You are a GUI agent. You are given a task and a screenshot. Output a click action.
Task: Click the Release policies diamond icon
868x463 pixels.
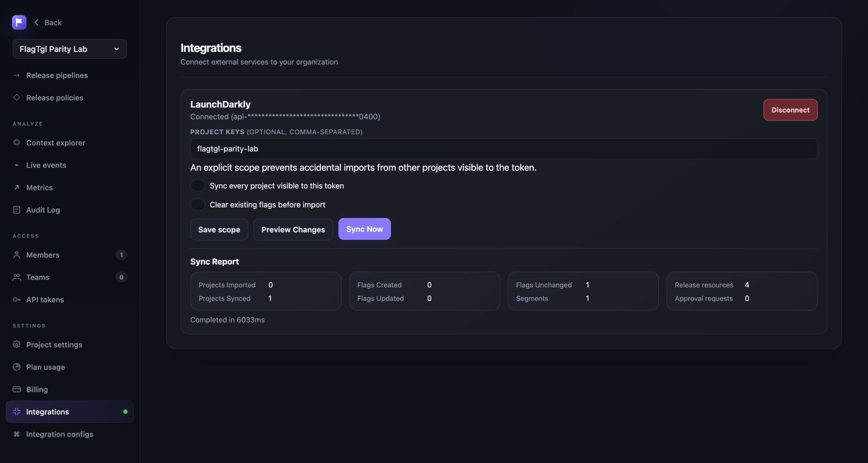[17, 98]
